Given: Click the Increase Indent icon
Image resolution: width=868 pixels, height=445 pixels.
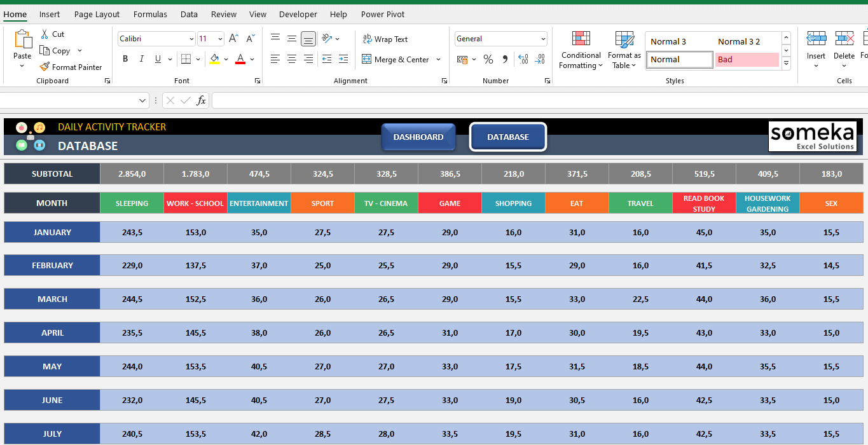Looking at the screenshot, I should click(343, 59).
